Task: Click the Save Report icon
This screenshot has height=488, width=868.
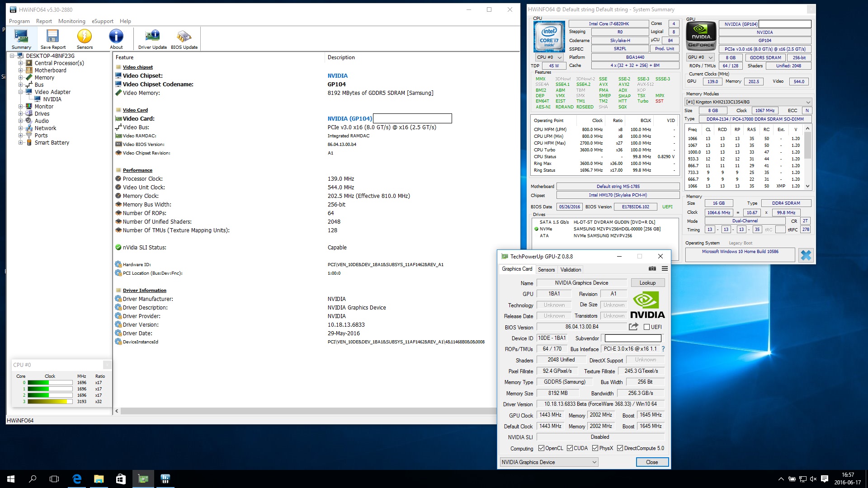Action: coord(53,38)
